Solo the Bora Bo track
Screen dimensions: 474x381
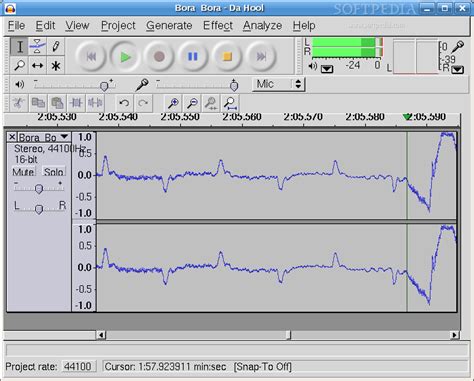[53, 172]
